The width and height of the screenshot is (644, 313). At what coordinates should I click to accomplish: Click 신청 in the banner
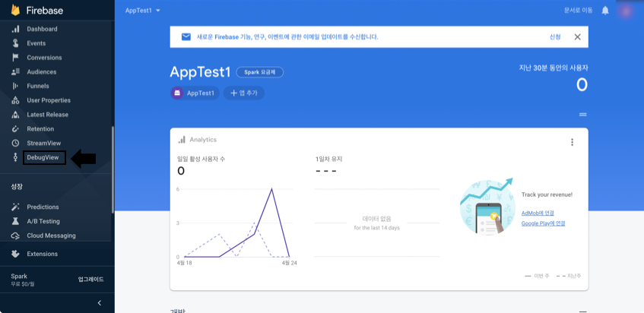pyautogui.click(x=555, y=37)
